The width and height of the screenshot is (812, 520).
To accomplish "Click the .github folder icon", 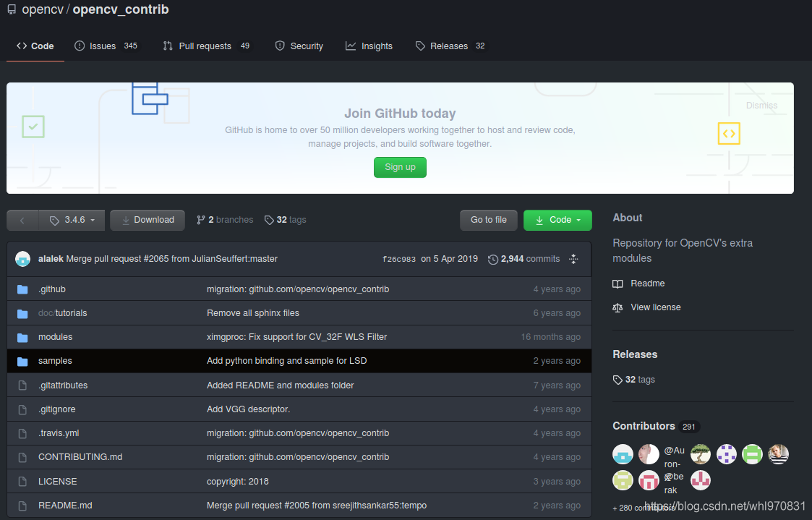I will [x=22, y=289].
